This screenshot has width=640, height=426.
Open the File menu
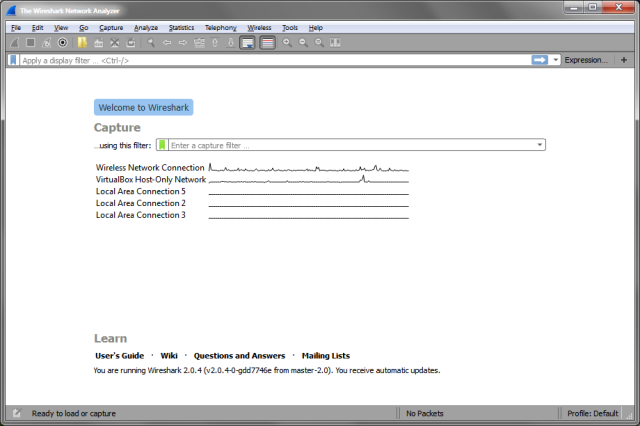(16, 28)
